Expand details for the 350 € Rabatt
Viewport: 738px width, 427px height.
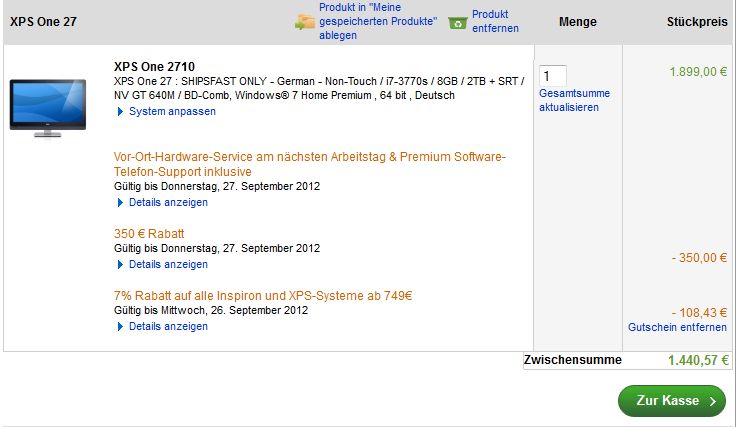click(168, 264)
